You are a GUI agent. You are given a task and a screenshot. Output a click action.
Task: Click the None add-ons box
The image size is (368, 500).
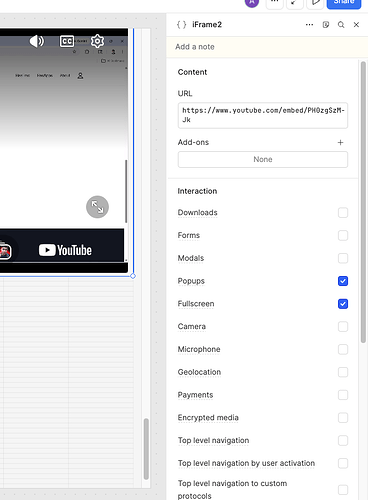[x=263, y=159]
